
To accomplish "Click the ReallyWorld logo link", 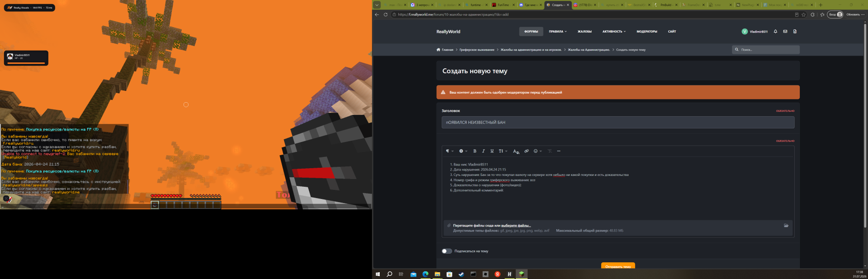I will (x=448, y=32).
